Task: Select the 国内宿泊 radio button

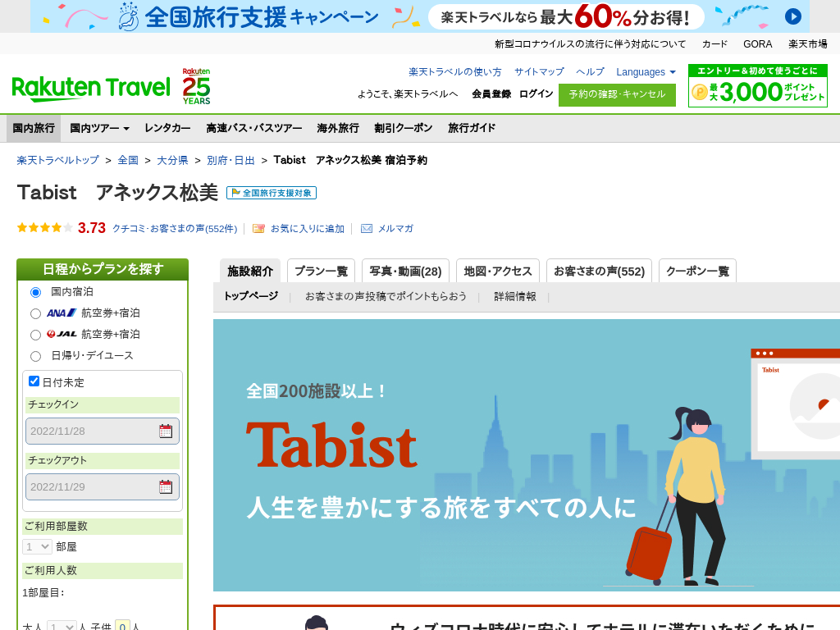Action: click(35, 292)
